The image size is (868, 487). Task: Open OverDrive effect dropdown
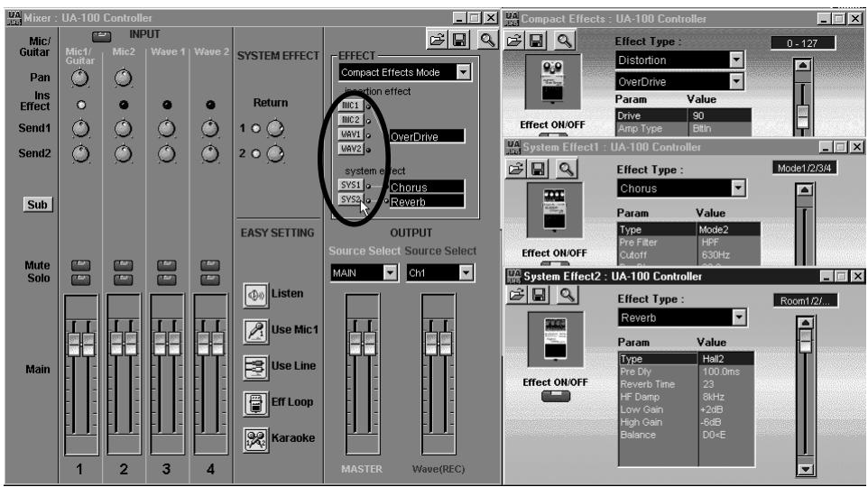click(x=735, y=82)
